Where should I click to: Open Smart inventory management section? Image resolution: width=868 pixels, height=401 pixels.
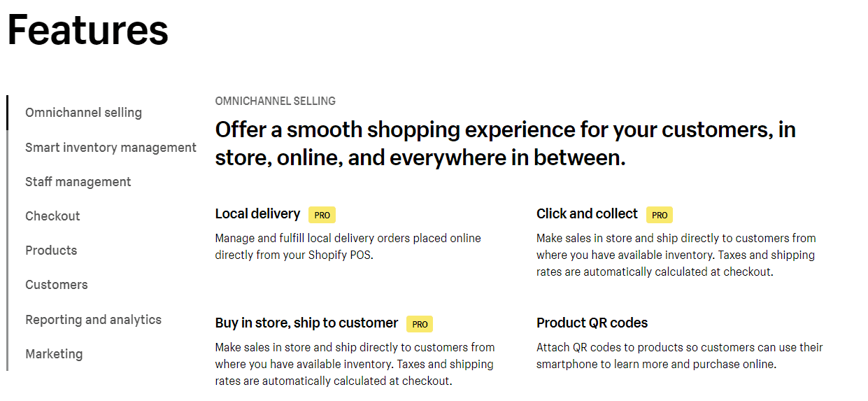pos(111,148)
